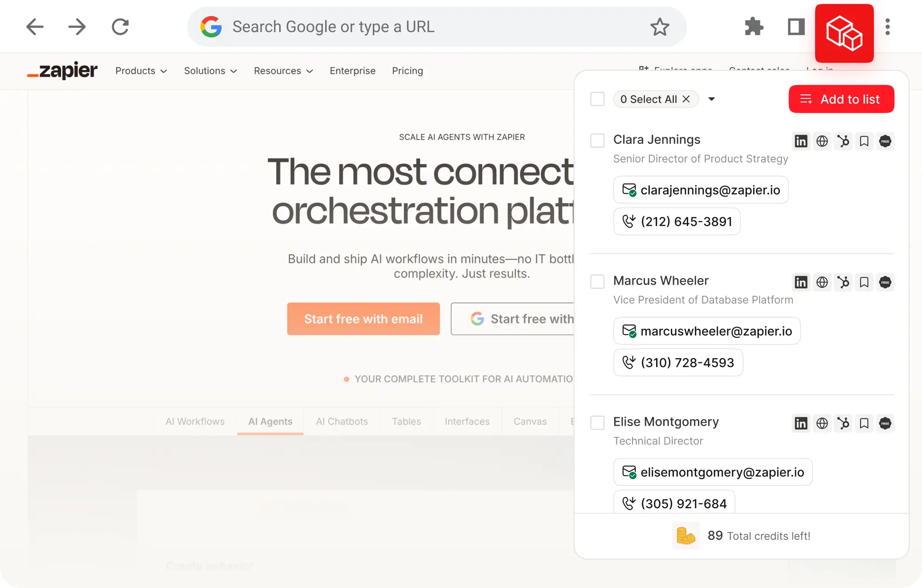Click the red cube extension icon
This screenshot has width=922, height=588.
[x=844, y=33]
